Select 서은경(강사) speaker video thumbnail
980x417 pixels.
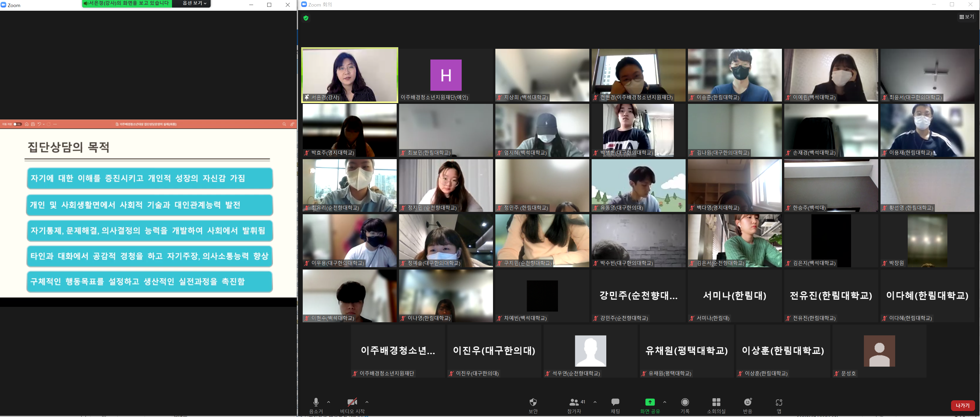click(x=350, y=75)
